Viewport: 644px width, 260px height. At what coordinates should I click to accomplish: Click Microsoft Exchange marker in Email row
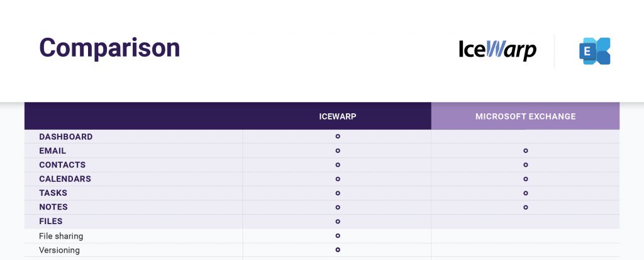pyautogui.click(x=525, y=150)
